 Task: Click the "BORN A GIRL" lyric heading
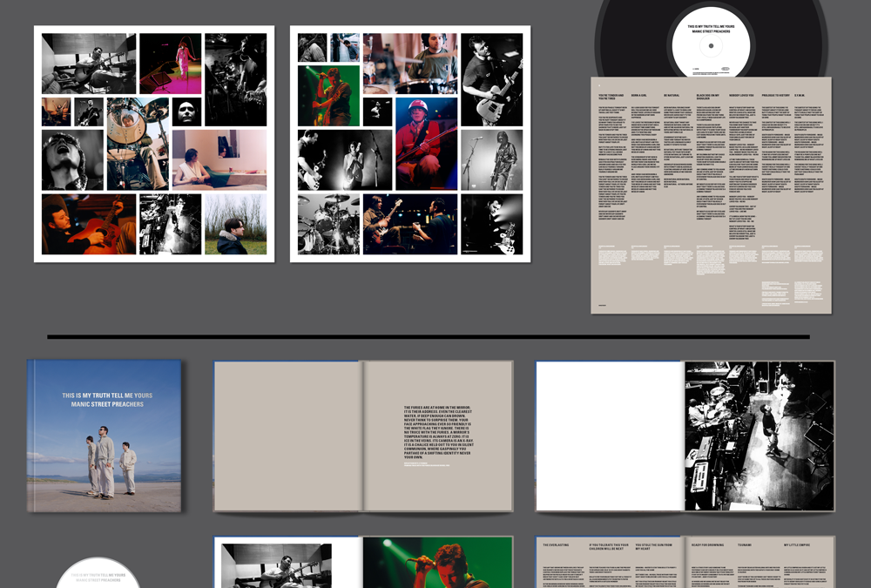pos(638,96)
